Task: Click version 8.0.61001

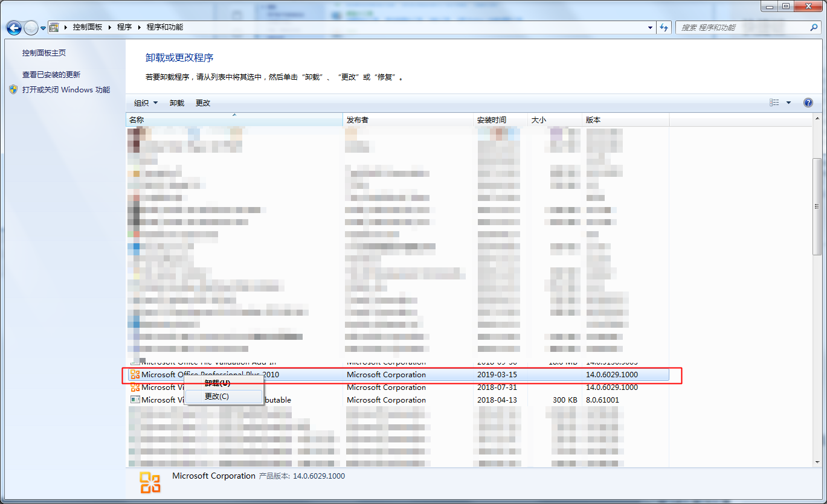Action: click(x=602, y=400)
